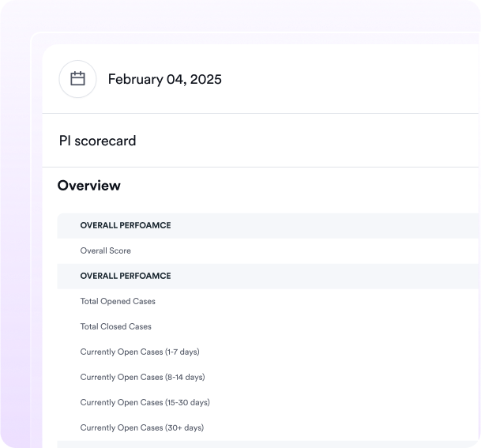Screen dimensions: 481x448
Task: Choose Currently Open Cases (15-30 days) row
Action: click(145, 402)
